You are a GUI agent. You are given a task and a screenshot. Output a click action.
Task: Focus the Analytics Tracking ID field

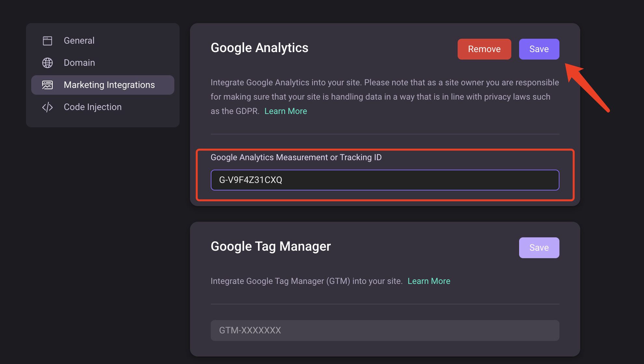[x=385, y=180]
